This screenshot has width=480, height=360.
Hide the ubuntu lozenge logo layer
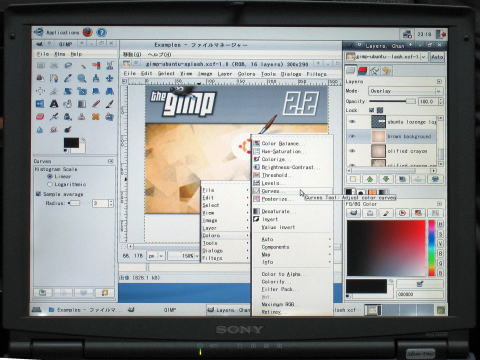pyautogui.click(x=352, y=122)
